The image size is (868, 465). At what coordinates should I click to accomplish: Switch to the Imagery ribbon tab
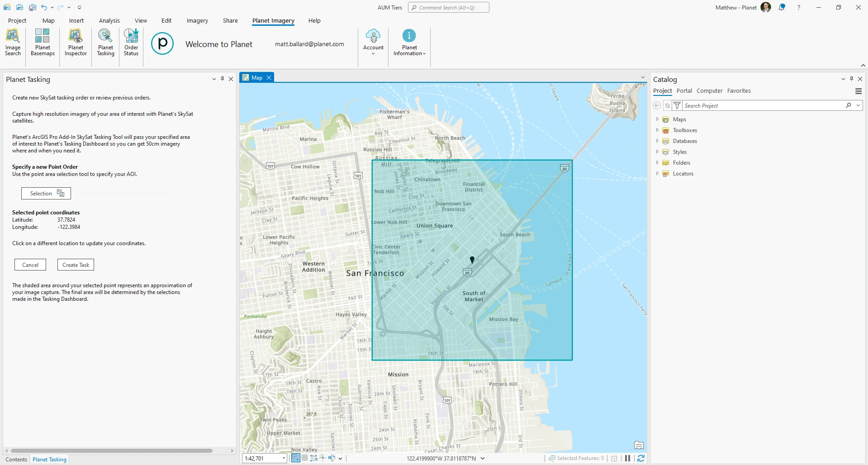pos(197,20)
